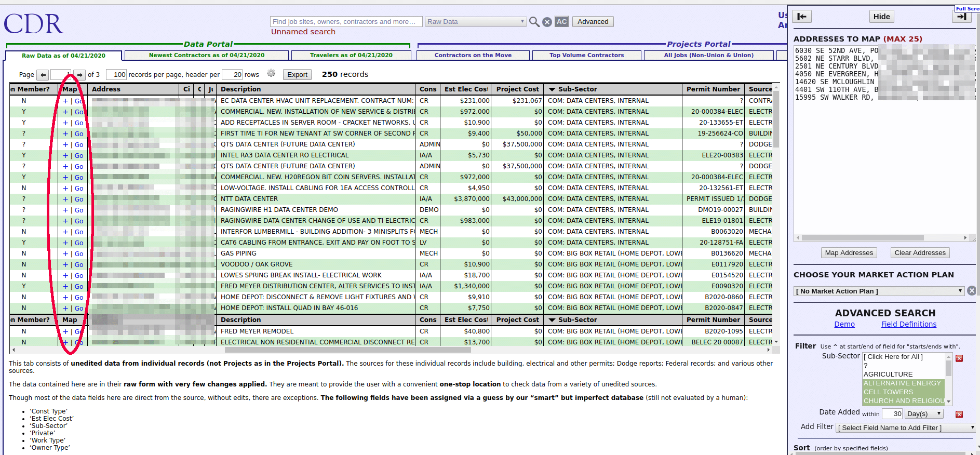Move side panel to the left edge

pyautogui.click(x=802, y=17)
